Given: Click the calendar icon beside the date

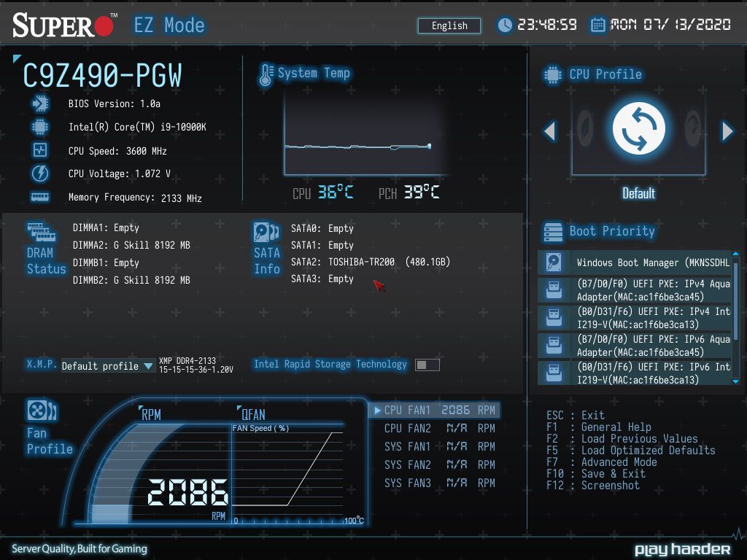Looking at the screenshot, I should click(598, 25).
